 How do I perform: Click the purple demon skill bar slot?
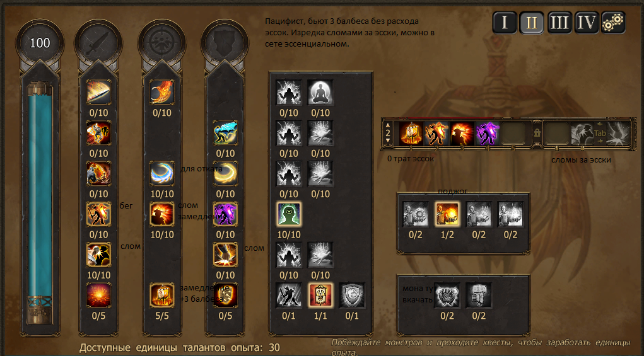pos(488,134)
